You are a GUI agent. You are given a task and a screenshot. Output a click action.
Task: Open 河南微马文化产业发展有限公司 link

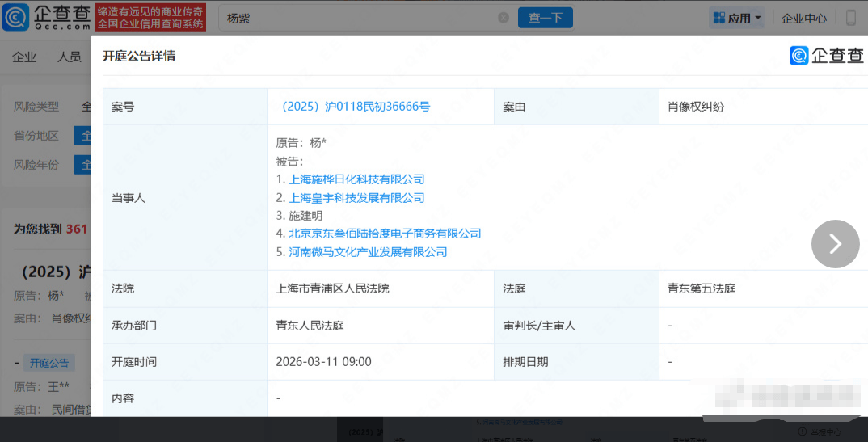(368, 252)
